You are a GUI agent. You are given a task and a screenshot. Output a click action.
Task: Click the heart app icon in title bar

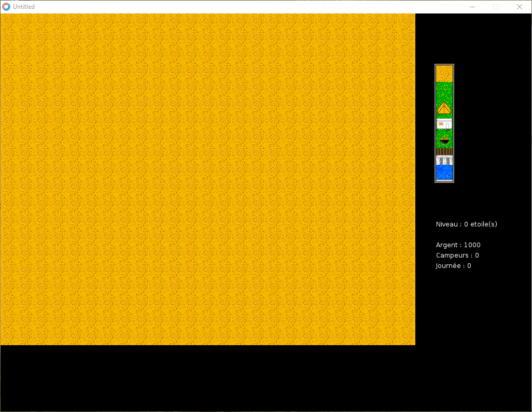point(6,7)
